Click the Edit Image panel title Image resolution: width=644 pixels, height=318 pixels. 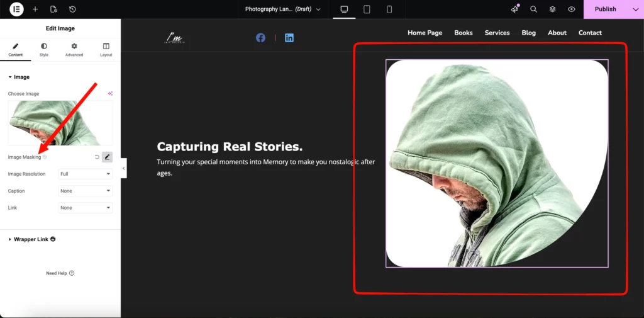click(60, 28)
